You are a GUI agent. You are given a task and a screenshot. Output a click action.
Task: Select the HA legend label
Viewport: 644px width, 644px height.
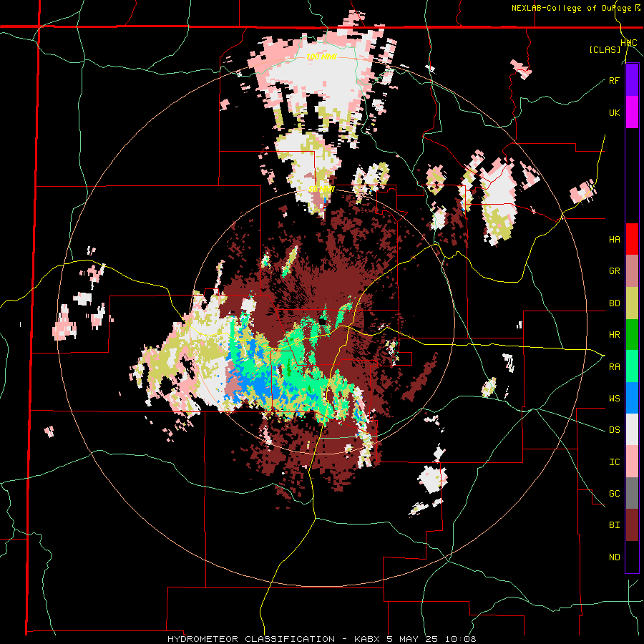[614, 240]
